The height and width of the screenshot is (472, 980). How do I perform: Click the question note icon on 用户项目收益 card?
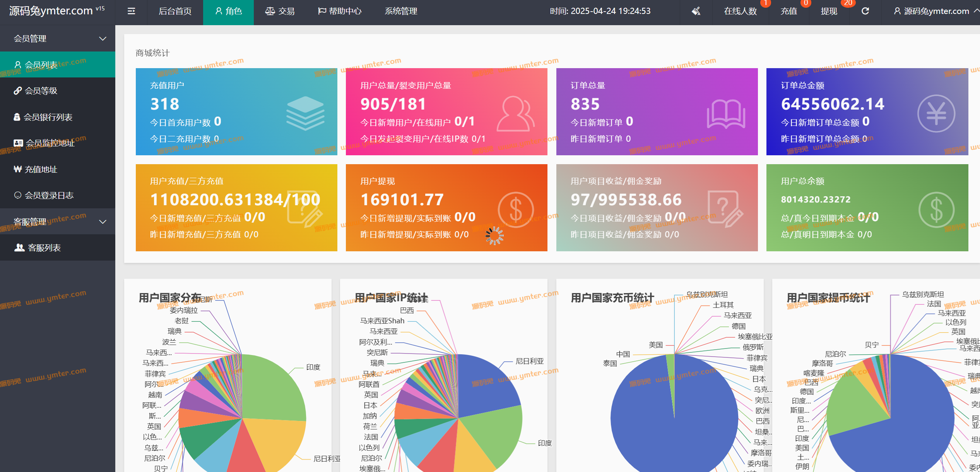[725, 209]
